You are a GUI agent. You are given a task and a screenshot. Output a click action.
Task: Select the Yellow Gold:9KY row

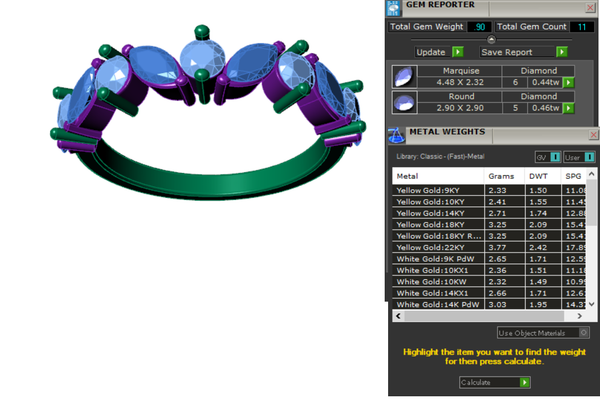click(489, 190)
